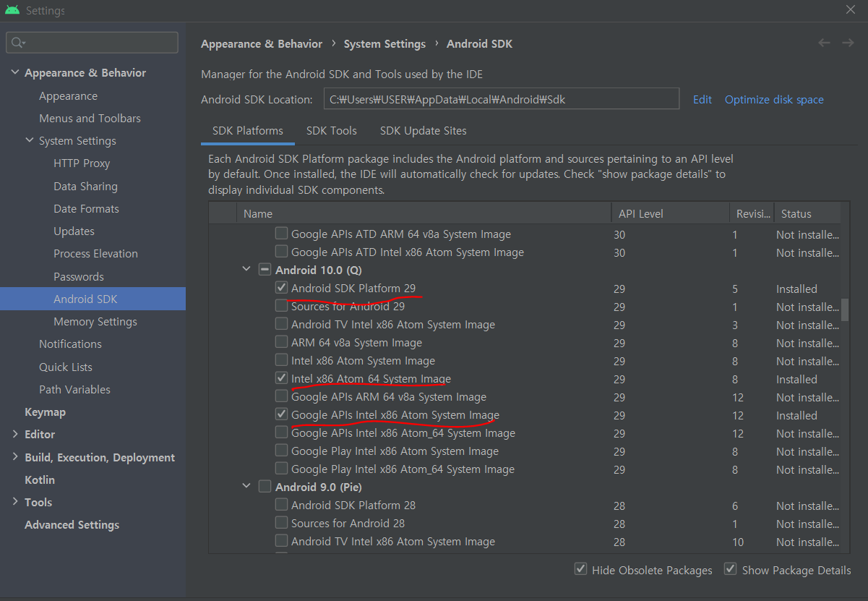Switch to the SDK Platforms tab
This screenshot has width=868, height=601.
(x=248, y=131)
